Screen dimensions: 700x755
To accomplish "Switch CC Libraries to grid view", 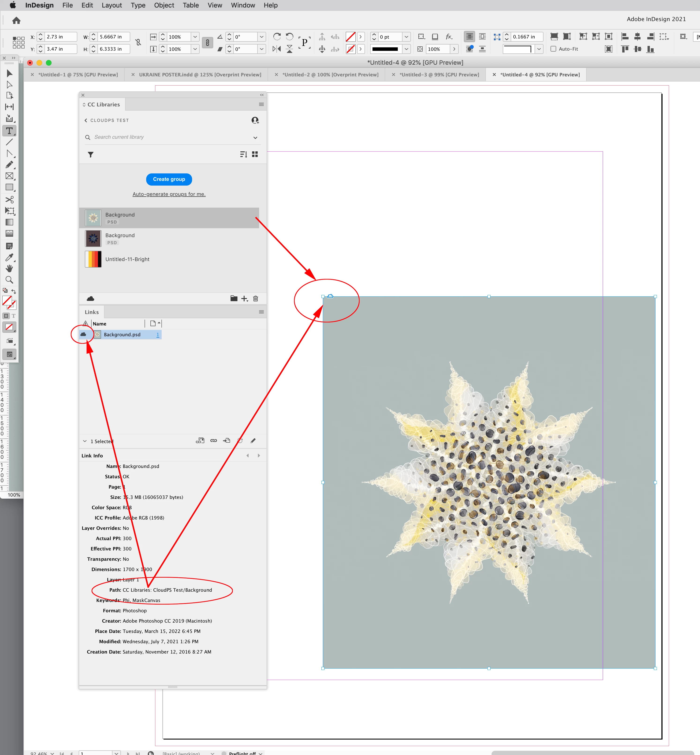I will (255, 154).
